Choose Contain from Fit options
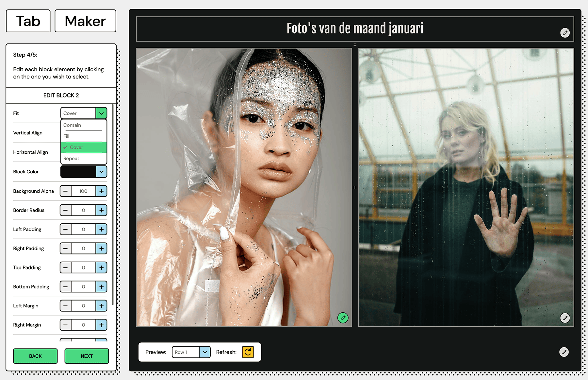Screen dimensions: 588x380 (84, 125)
